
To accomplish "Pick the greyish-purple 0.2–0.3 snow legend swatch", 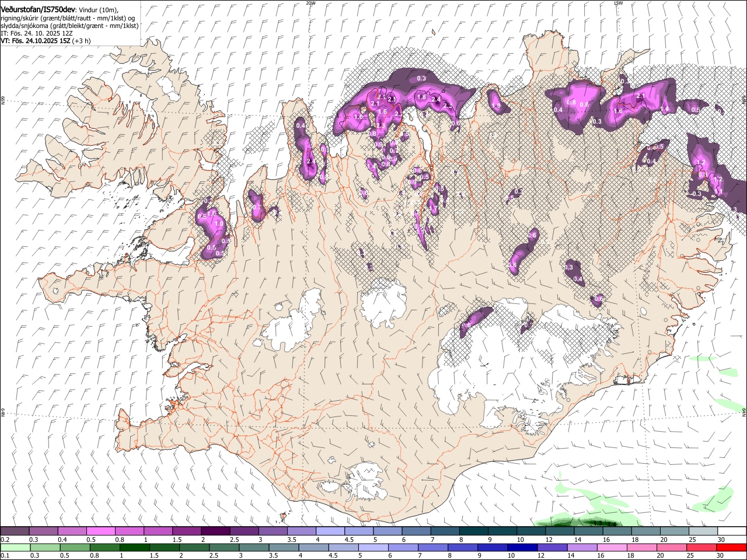I will [15, 531].
